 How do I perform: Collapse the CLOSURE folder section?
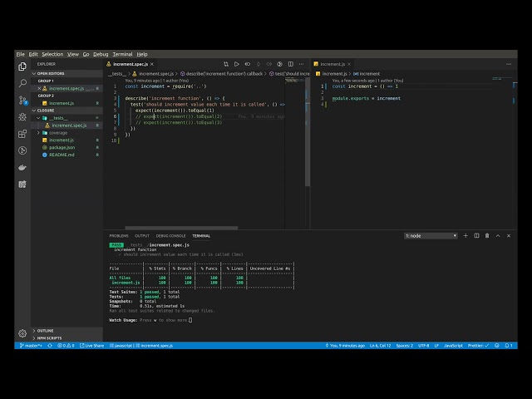coord(66,111)
